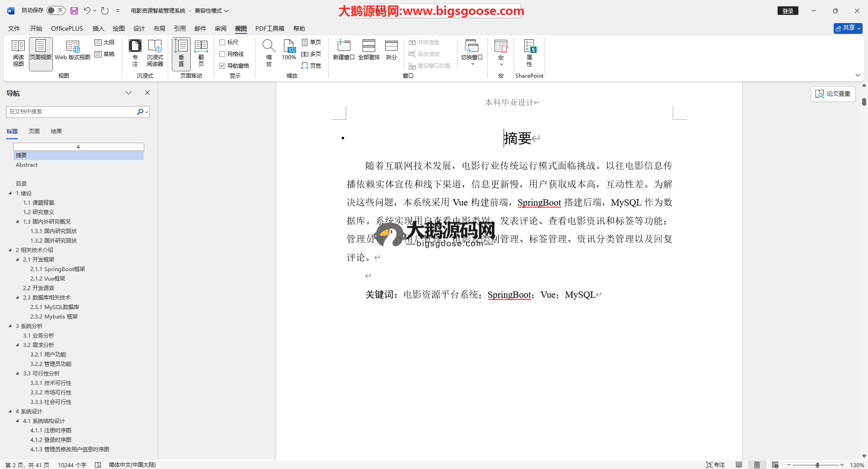Screen dimensions: 868x469
Task: Switch to the Pages (页面) navigation tab
Action: coord(34,131)
